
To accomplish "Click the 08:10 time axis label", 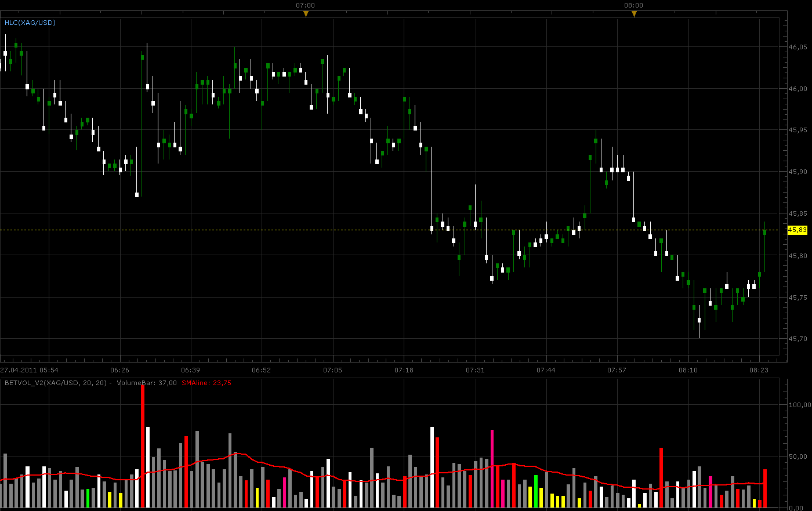I will [688, 370].
